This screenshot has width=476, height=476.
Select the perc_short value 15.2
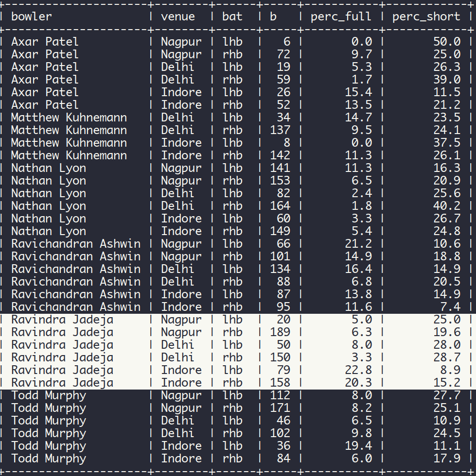point(447,383)
